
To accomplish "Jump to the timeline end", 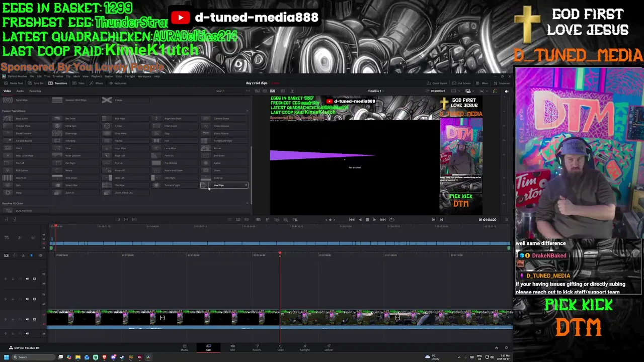I will point(383,220).
